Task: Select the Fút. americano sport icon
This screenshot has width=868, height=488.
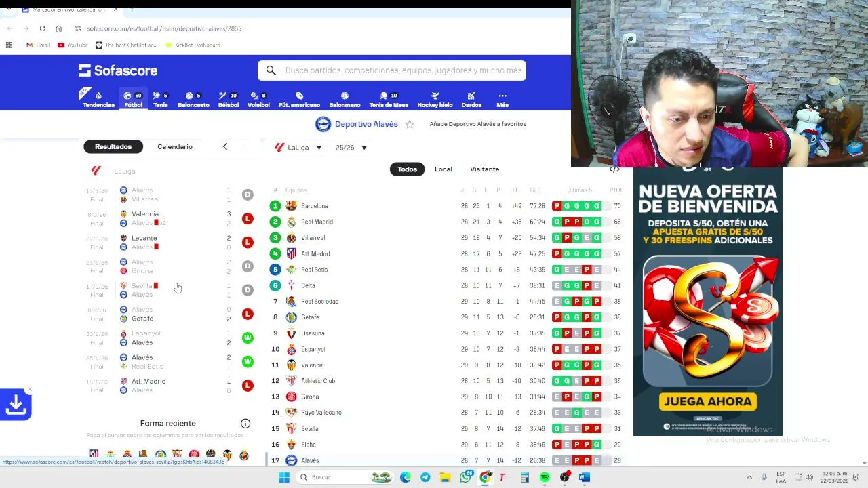Action: coord(299,99)
